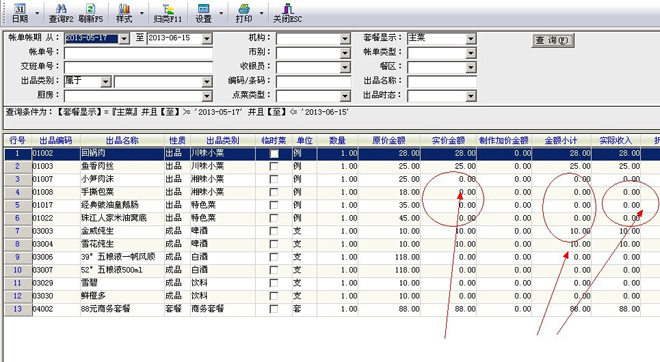
Task: Expand the arrow next to 打印
Action: 261,13
